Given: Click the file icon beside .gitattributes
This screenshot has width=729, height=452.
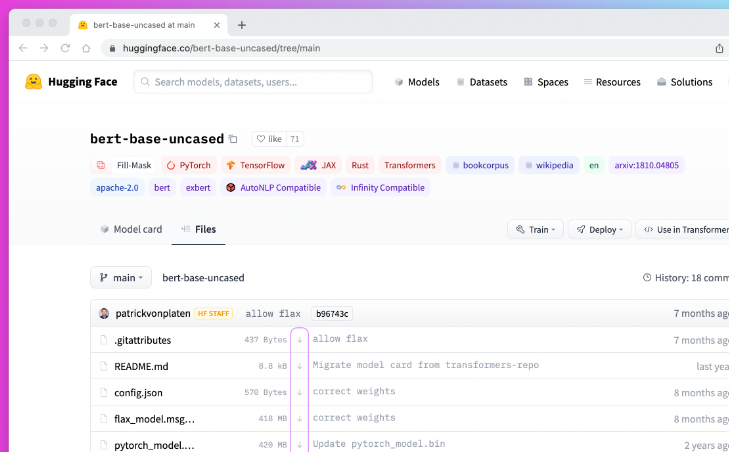Looking at the screenshot, I should pos(104,340).
